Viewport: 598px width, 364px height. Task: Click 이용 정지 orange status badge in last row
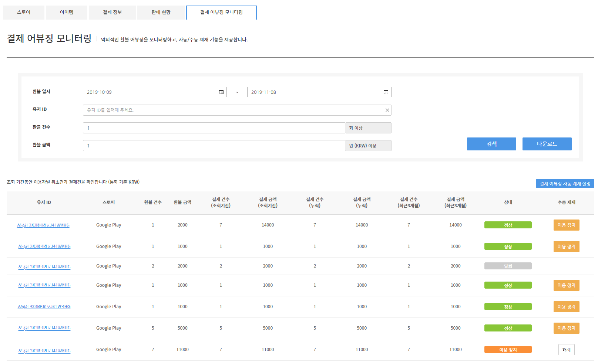pyautogui.click(x=508, y=350)
